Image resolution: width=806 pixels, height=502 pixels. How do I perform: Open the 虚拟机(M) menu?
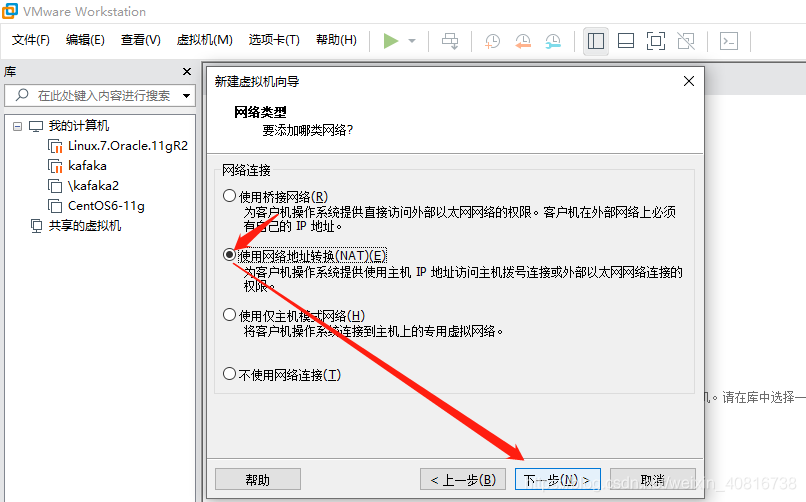[205, 40]
